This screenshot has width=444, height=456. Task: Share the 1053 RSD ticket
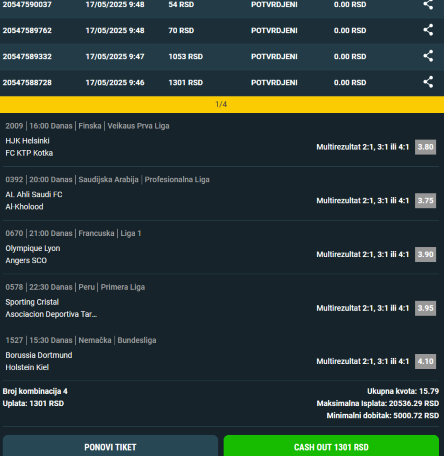click(428, 56)
